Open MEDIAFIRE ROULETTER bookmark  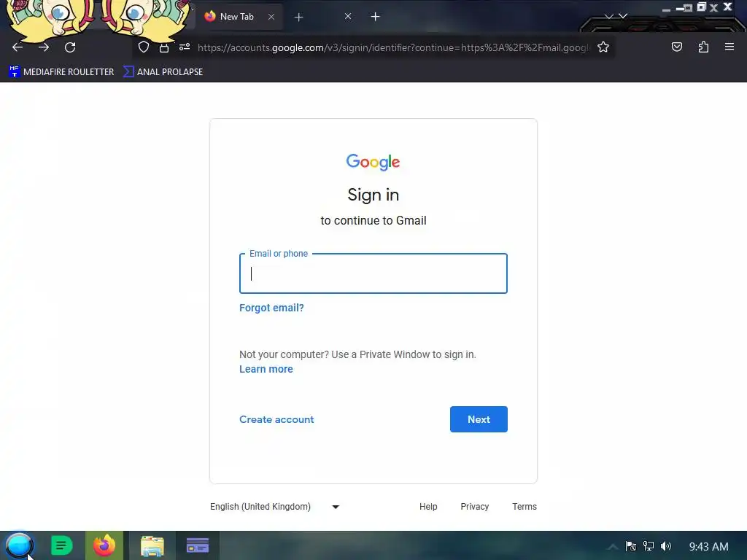pyautogui.click(x=61, y=72)
